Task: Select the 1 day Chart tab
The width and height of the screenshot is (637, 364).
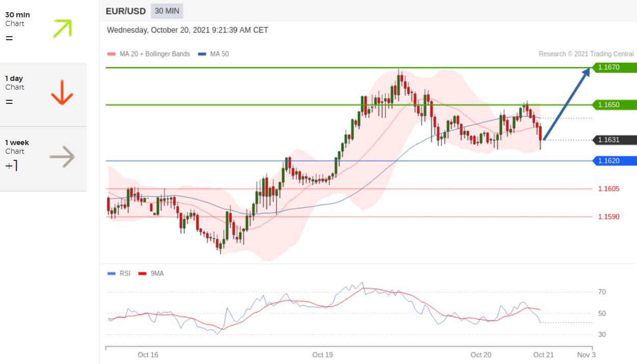Action: click(43, 95)
